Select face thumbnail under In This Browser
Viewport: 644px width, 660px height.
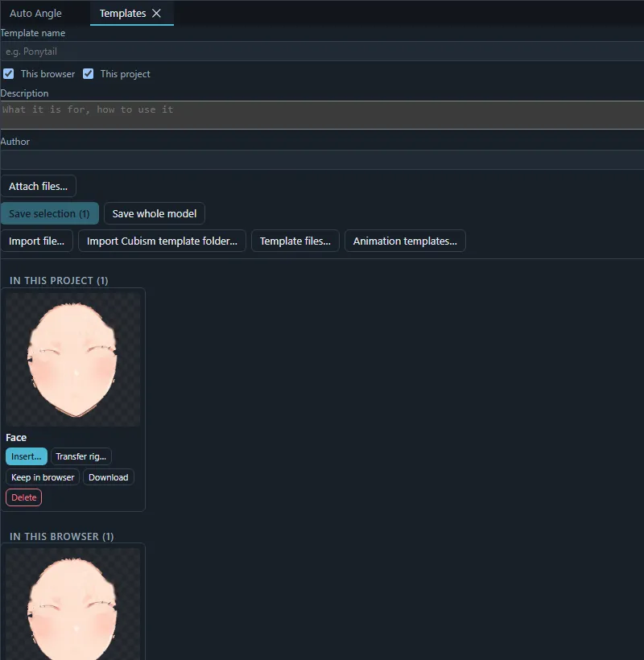point(73,604)
